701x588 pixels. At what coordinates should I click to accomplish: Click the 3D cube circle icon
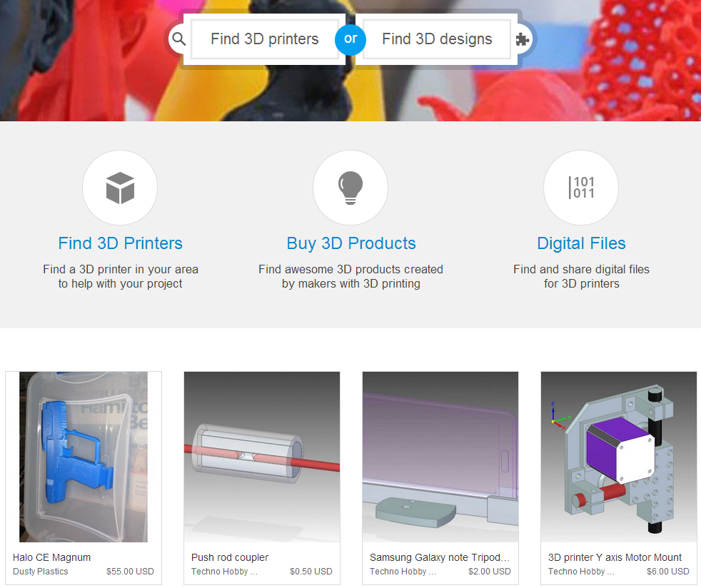click(x=120, y=188)
